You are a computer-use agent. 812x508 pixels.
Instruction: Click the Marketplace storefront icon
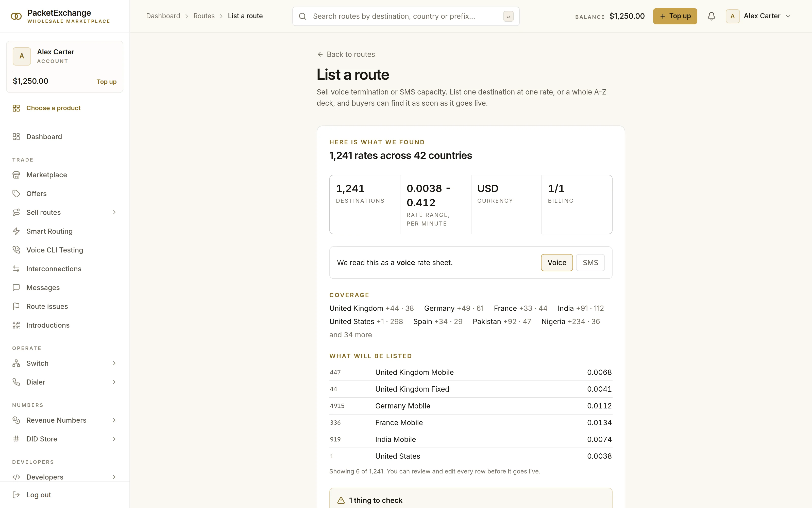click(x=16, y=175)
